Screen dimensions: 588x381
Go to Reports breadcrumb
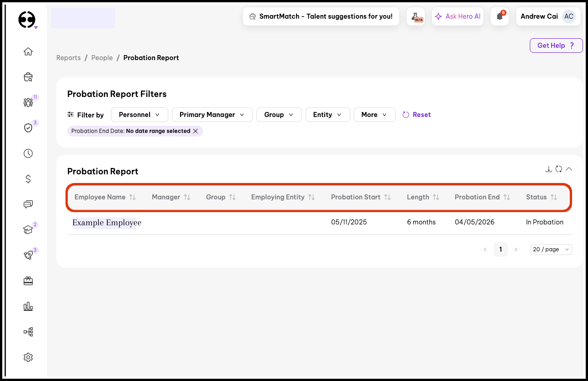(68, 58)
